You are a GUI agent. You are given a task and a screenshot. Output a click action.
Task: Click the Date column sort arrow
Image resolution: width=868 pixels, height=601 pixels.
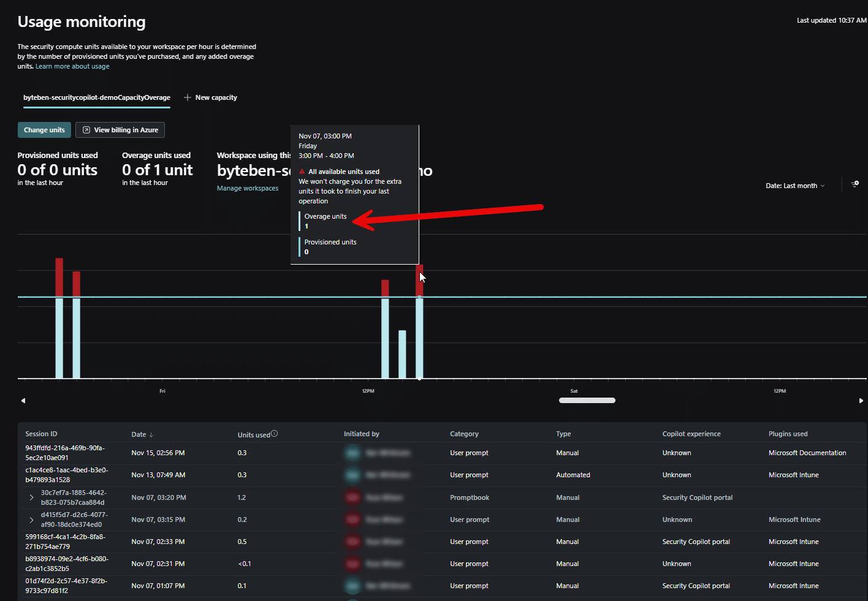[151, 435]
